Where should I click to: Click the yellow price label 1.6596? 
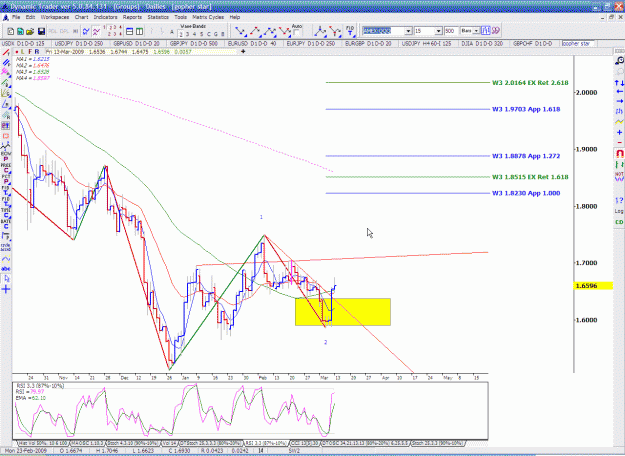coord(593,286)
